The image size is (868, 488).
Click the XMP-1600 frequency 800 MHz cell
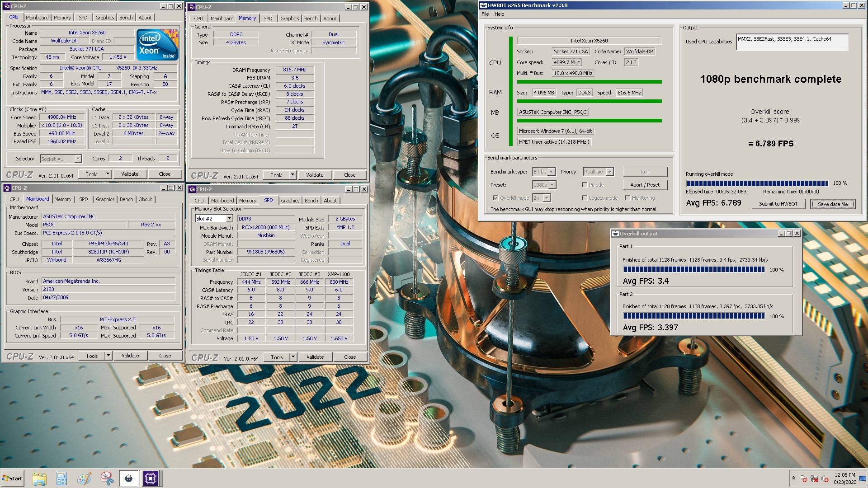click(x=339, y=282)
